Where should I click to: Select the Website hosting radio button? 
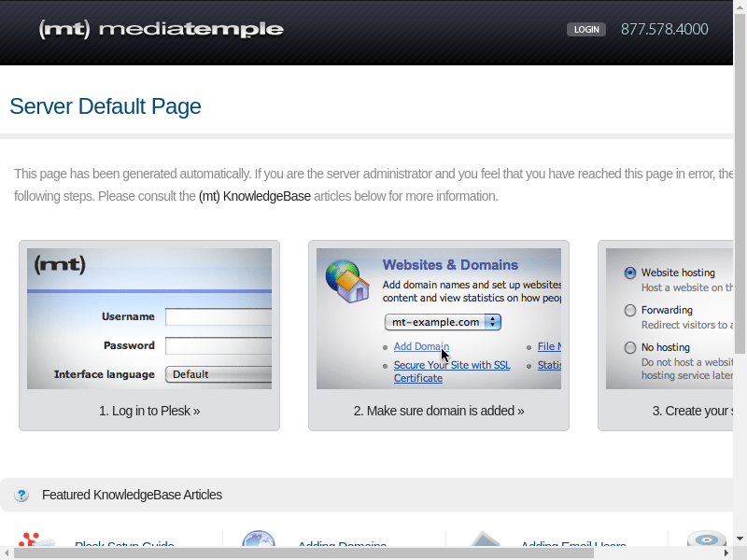tap(630, 273)
